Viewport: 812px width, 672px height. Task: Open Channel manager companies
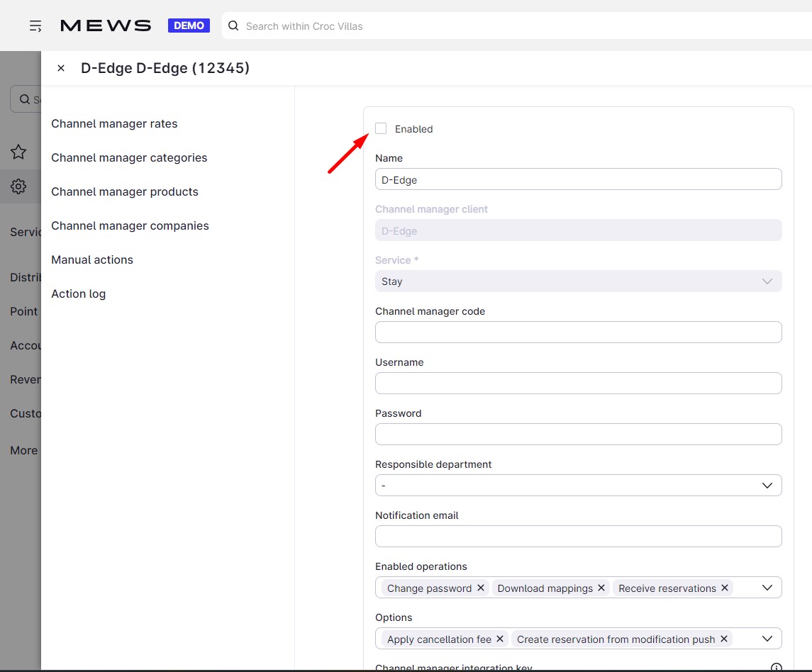click(x=130, y=225)
